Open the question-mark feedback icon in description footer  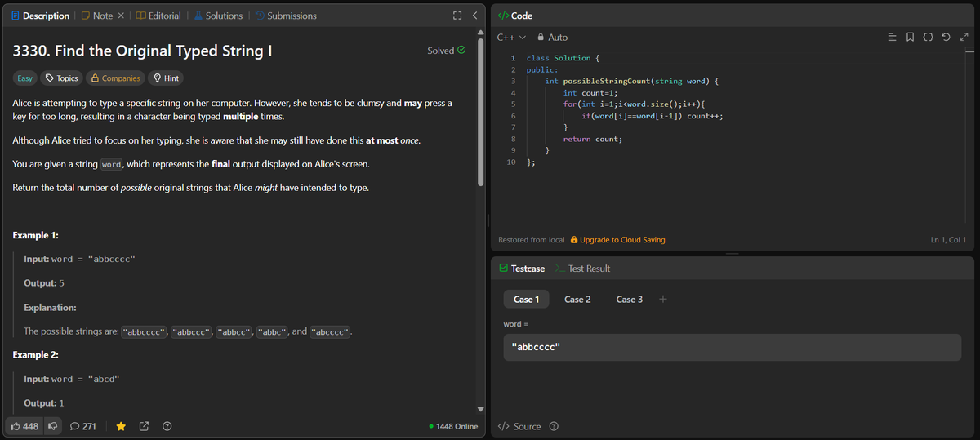(x=167, y=426)
